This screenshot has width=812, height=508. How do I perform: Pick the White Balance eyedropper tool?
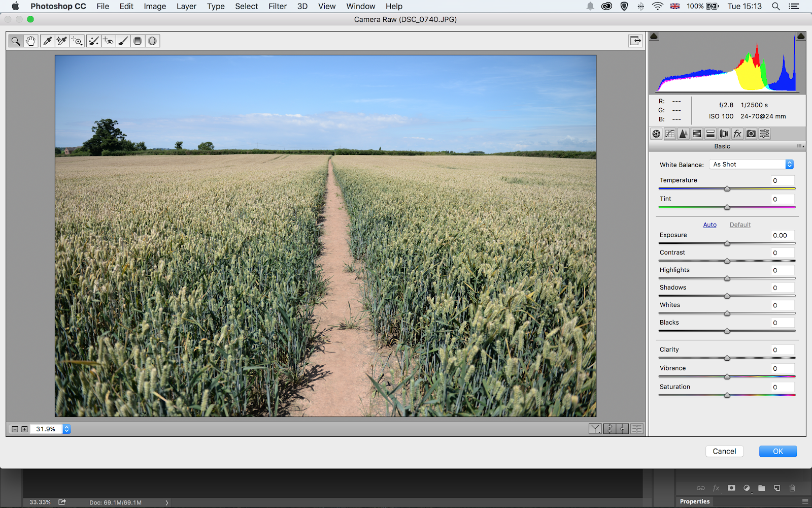pyautogui.click(x=47, y=41)
